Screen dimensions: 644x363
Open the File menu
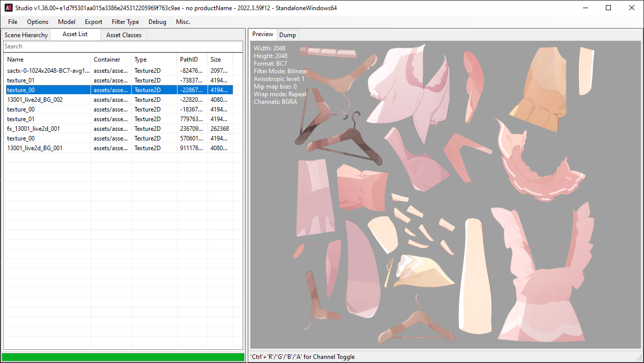point(13,22)
